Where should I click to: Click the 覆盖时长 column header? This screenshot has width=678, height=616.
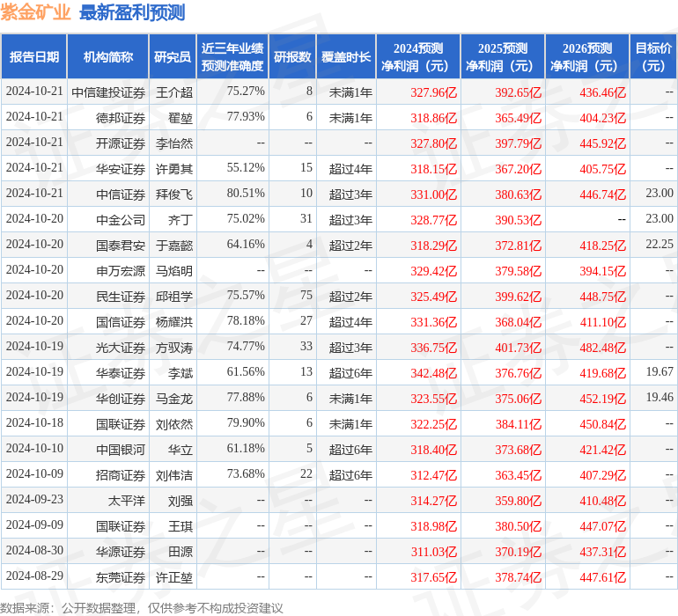pos(346,56)
